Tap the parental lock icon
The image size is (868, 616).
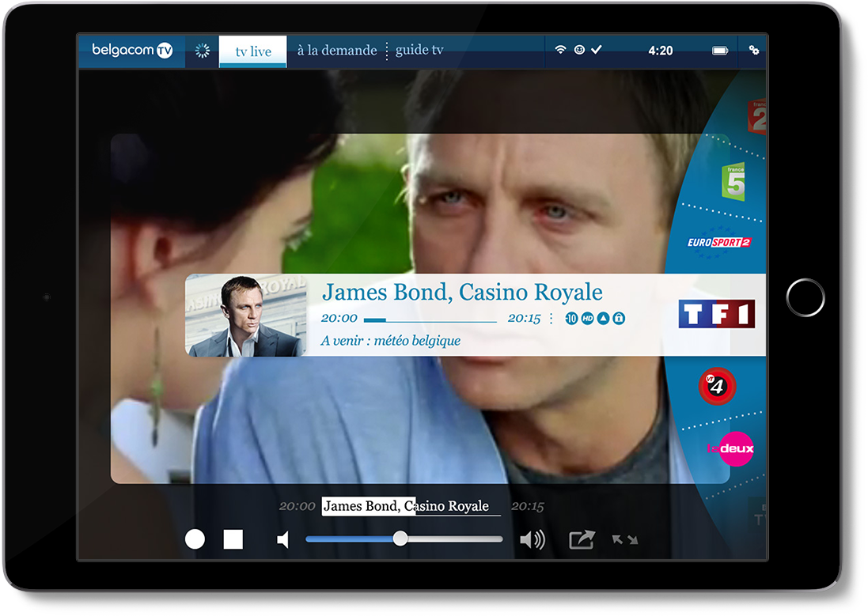(x=619, y=318)
